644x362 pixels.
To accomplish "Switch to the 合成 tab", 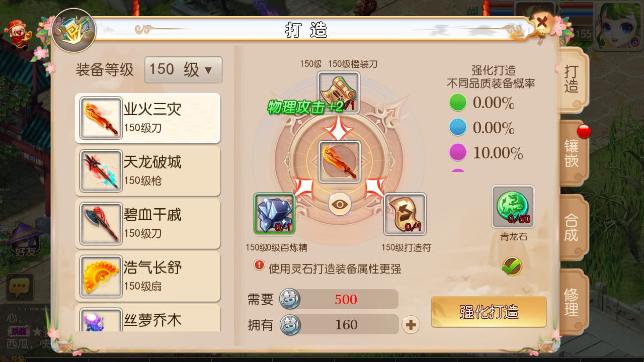I will 572,227.
